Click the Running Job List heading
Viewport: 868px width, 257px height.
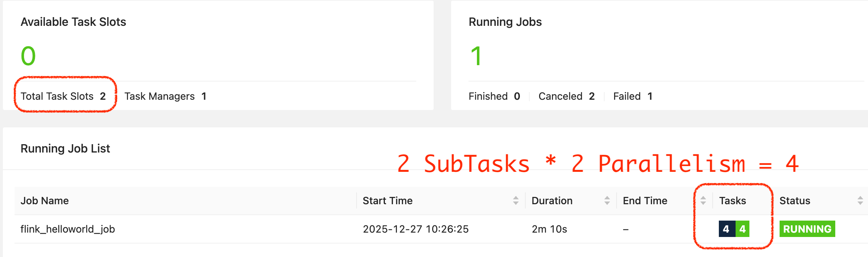click(65, 149)
